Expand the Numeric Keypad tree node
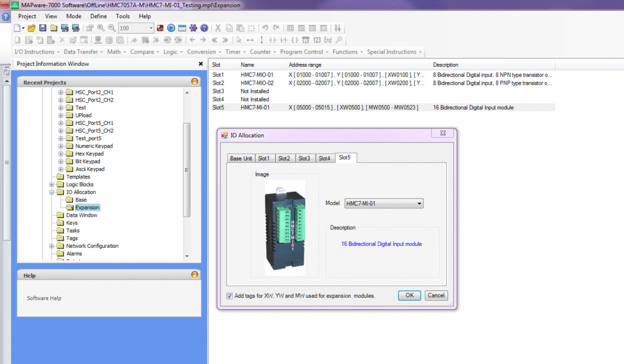The height and width of the screenshot is (364, 624). [x=61, y=146]
